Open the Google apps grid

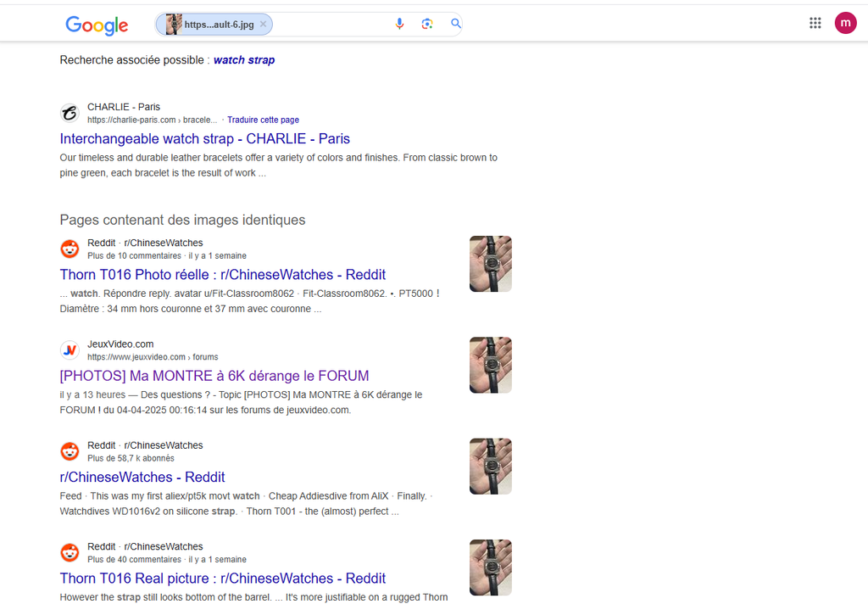click(815, 24)
